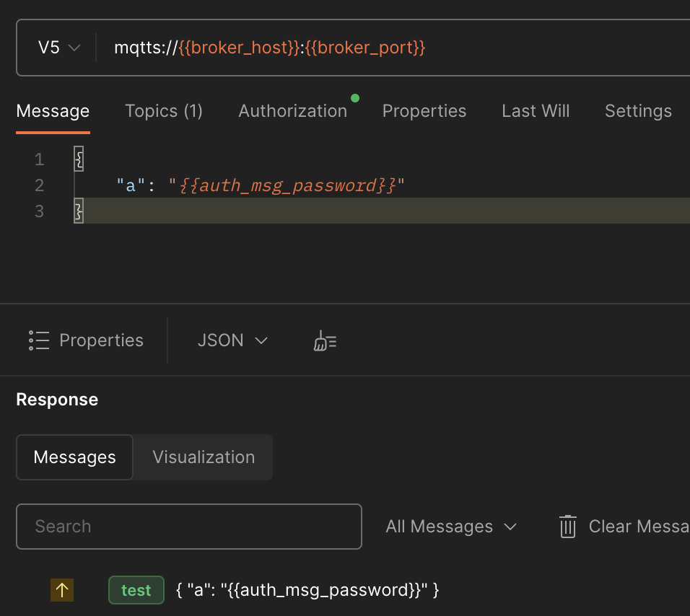690x616 pixels.
Task: Click the trash icon to clear messages
Action: click(567, 527)
